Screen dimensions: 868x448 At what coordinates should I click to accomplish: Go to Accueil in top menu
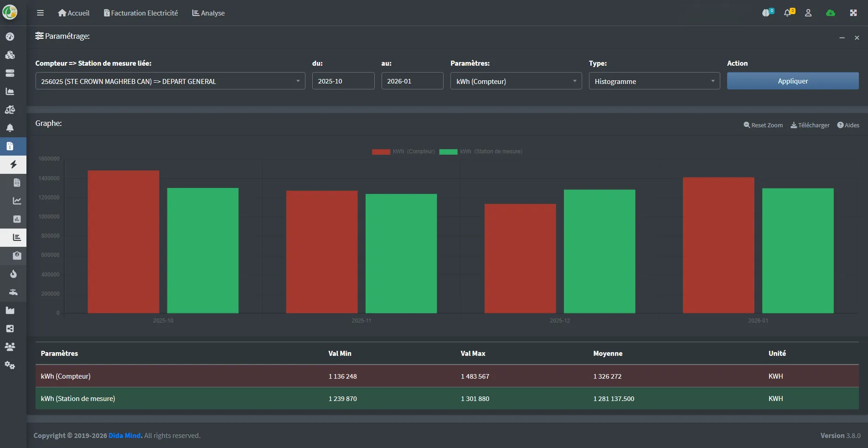coord(74,13)
